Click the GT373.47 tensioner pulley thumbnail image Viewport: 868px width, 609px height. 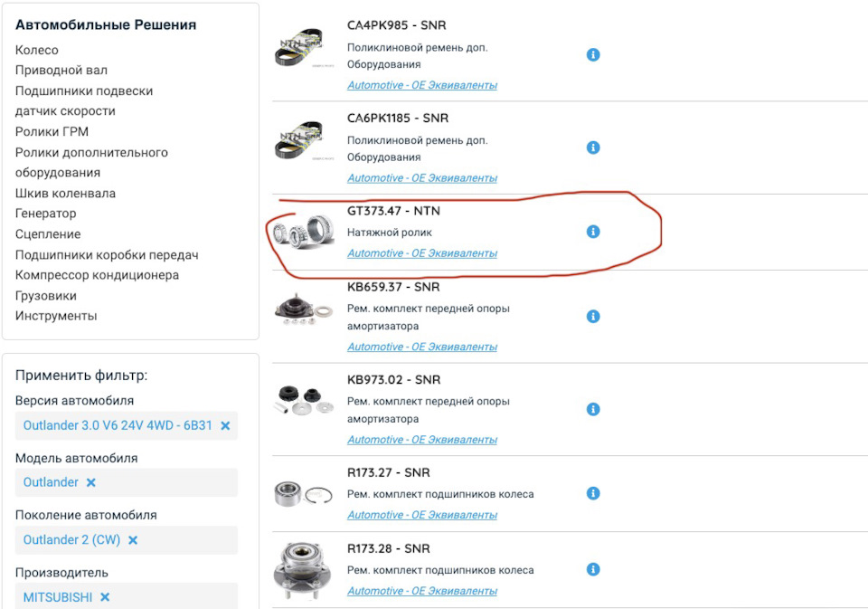[303, 233]
